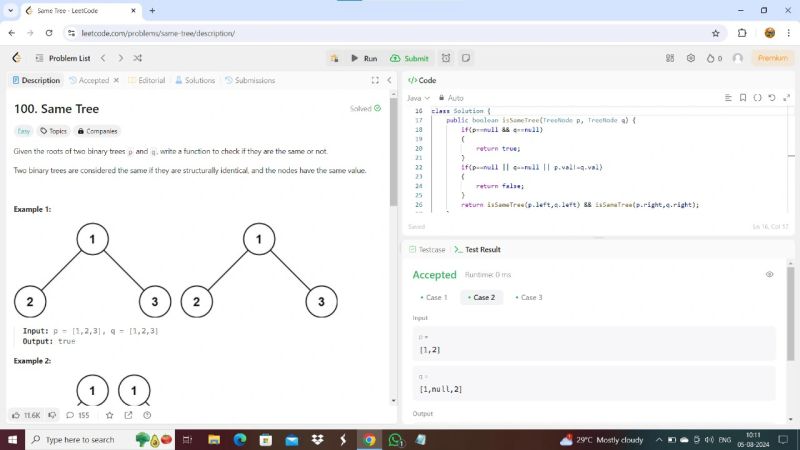Viewport: 800px width, 450px height.
Task: Open the user profile avatar
Action: 738,58
